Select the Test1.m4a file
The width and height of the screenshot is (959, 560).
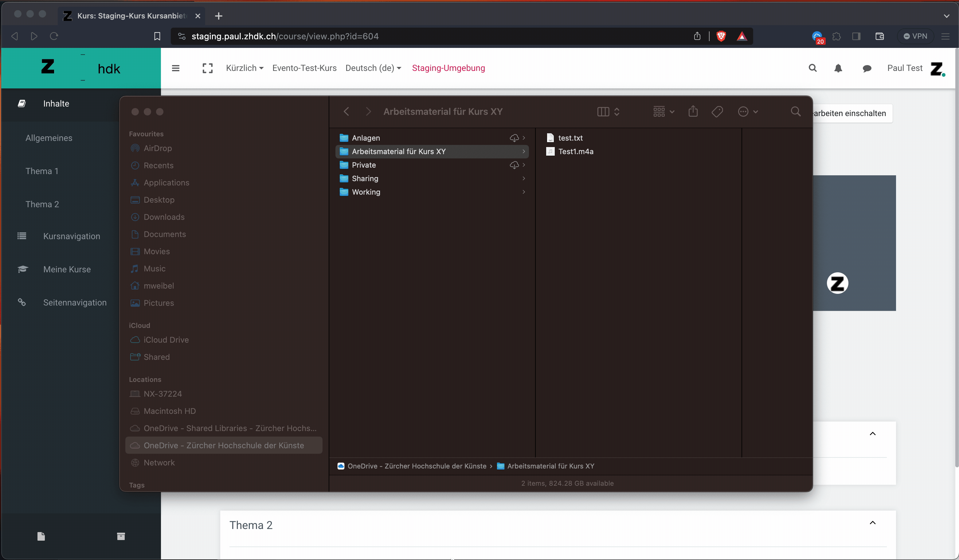(575, 151)
